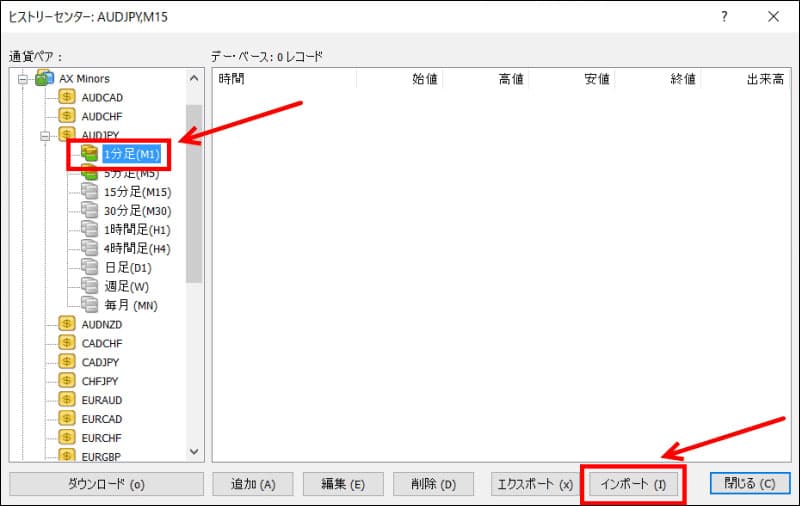The height and width of the screenshot is (506, 800).
Task: Select the 15分足(M15) timeframe row
Action: tap(138, 192)
